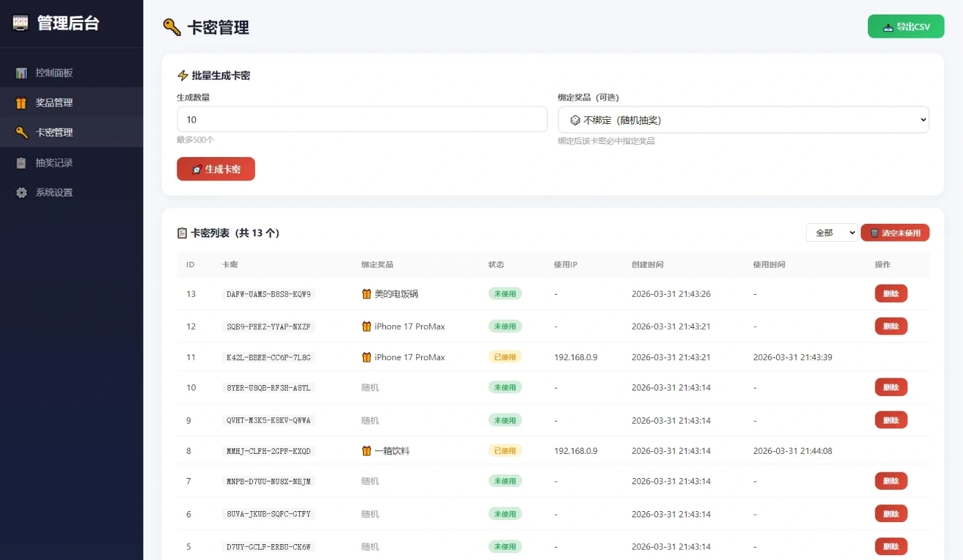Click the 控制面板 chart icon in sidebar
963x560 pixels.
[21, 73]
